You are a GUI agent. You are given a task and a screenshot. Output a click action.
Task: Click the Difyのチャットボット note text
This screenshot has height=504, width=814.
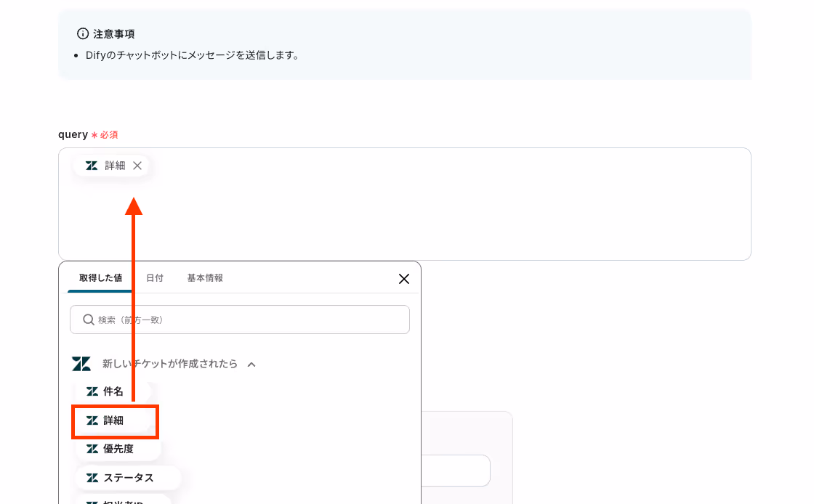[193, 55]
